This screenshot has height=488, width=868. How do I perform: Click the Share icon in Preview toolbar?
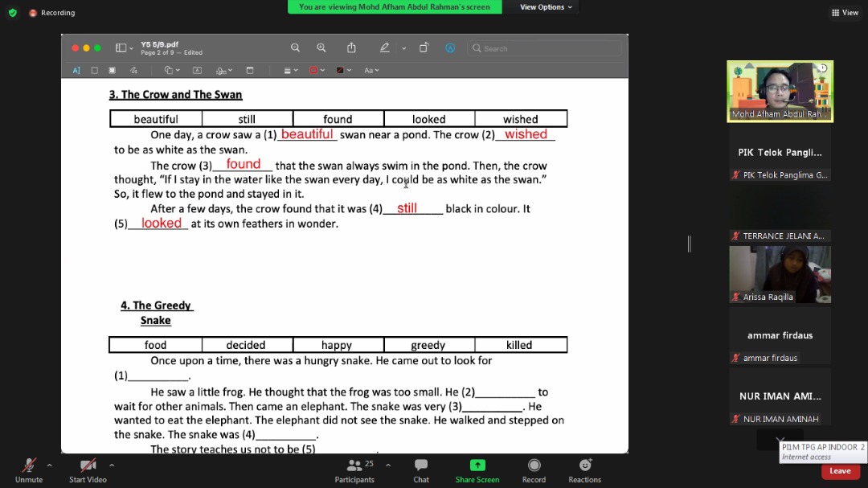point(351,48)
